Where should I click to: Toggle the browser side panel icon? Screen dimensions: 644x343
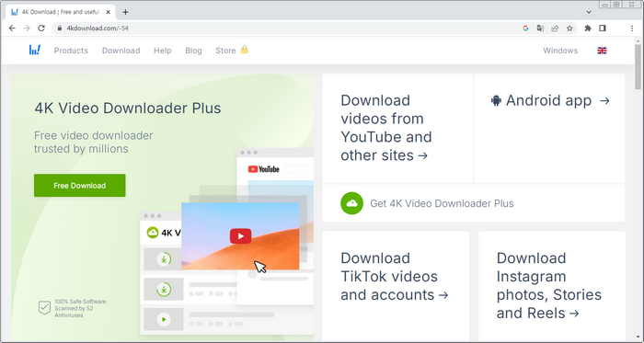[x=603, y=29]
